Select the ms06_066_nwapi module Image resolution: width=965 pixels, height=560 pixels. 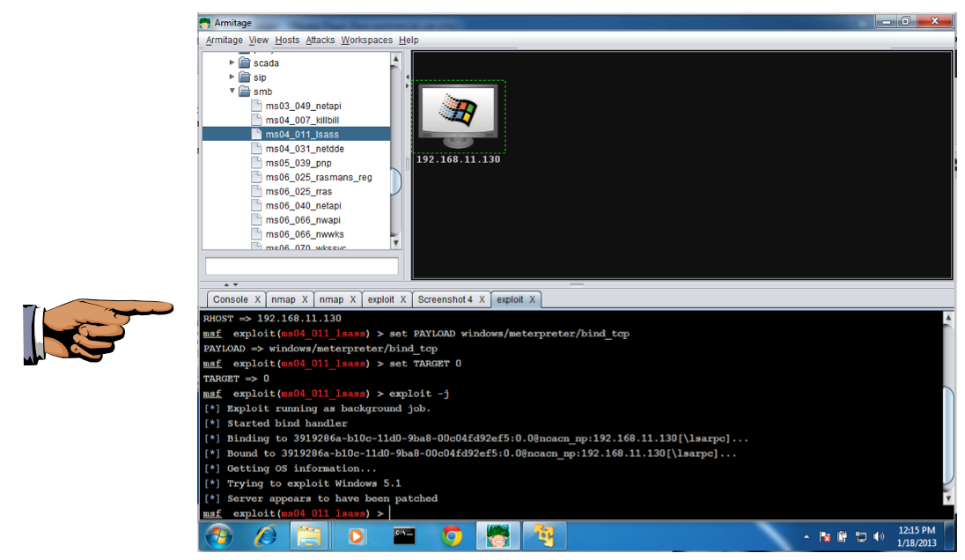coord(303,220)
